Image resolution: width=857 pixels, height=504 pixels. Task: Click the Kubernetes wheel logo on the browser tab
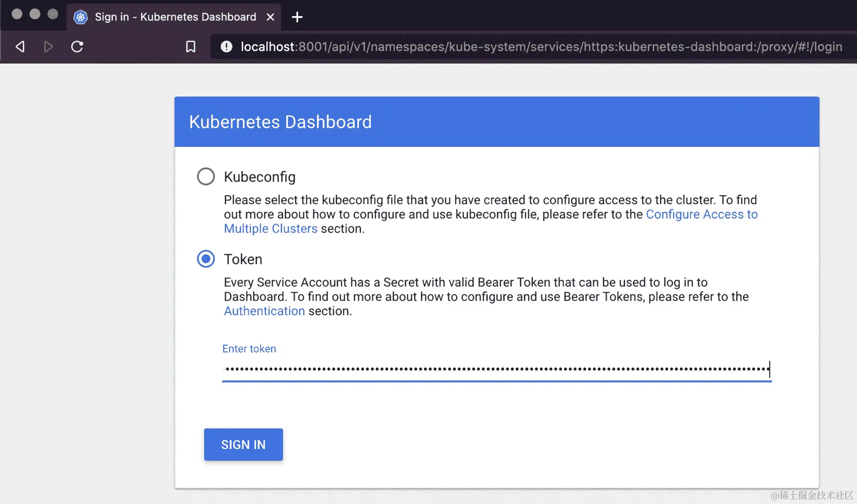coord(80,17)
